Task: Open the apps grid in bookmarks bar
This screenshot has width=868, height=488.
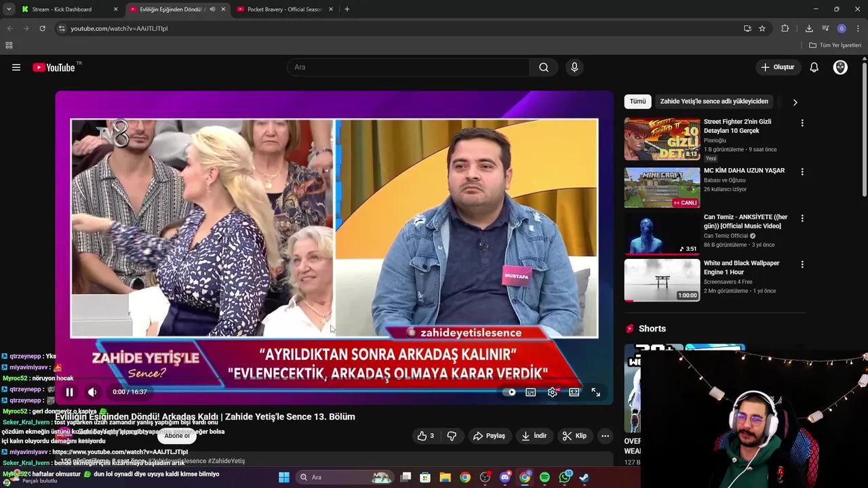Action: click(9, 45)
